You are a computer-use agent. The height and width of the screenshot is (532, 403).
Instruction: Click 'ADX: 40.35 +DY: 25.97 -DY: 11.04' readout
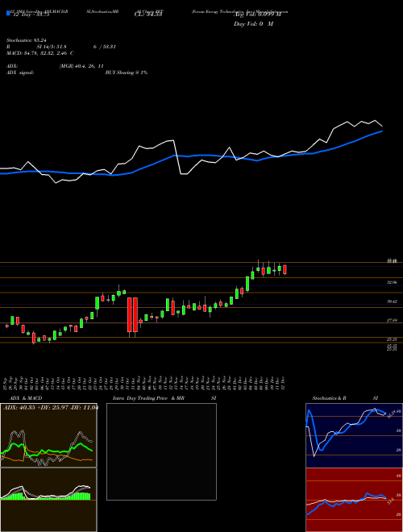point(50,408)
